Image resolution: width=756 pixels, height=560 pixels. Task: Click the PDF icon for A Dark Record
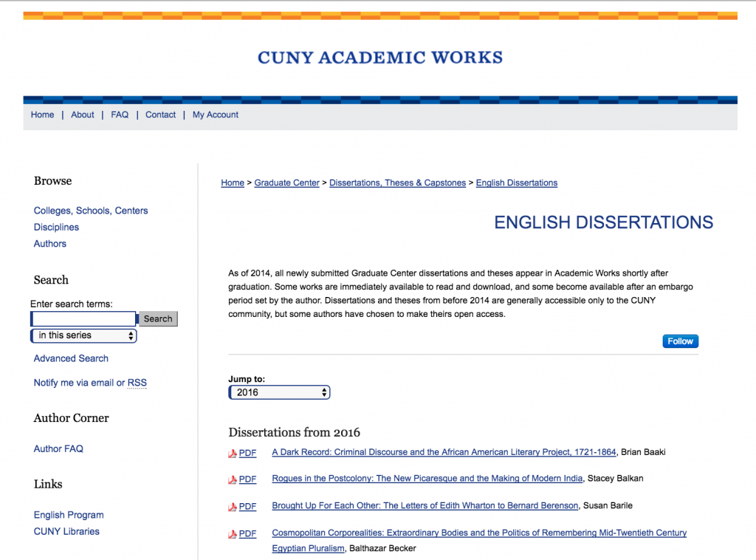tap(233, 454)
